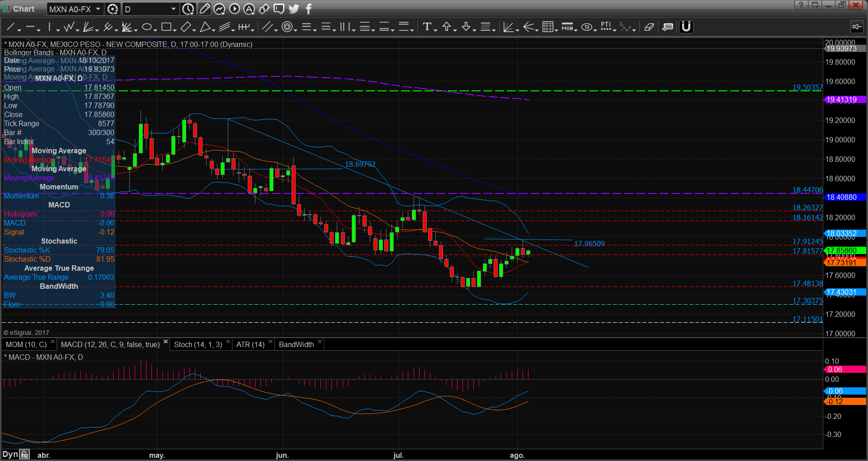Click the help question mark button

801,5
